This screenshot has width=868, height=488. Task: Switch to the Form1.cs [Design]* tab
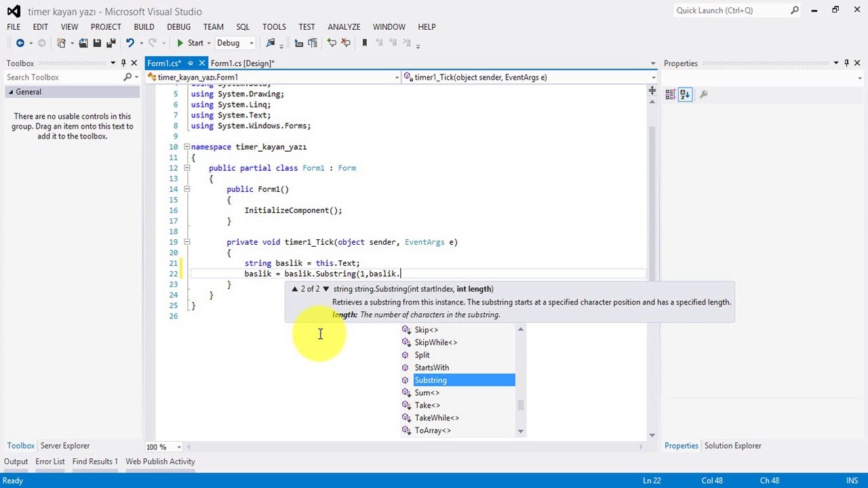click(x=243, y=64)
